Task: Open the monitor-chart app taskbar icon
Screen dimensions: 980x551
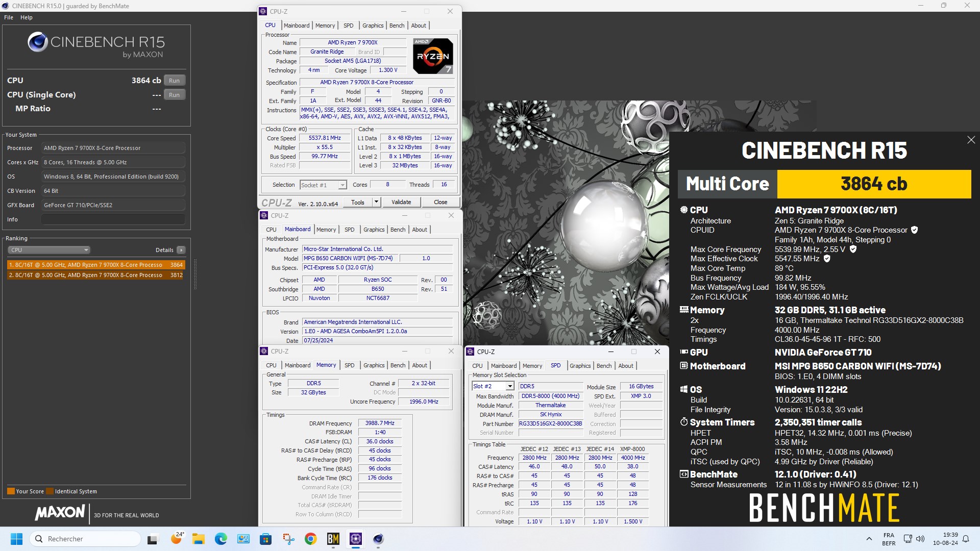Action: pos(243,539)
